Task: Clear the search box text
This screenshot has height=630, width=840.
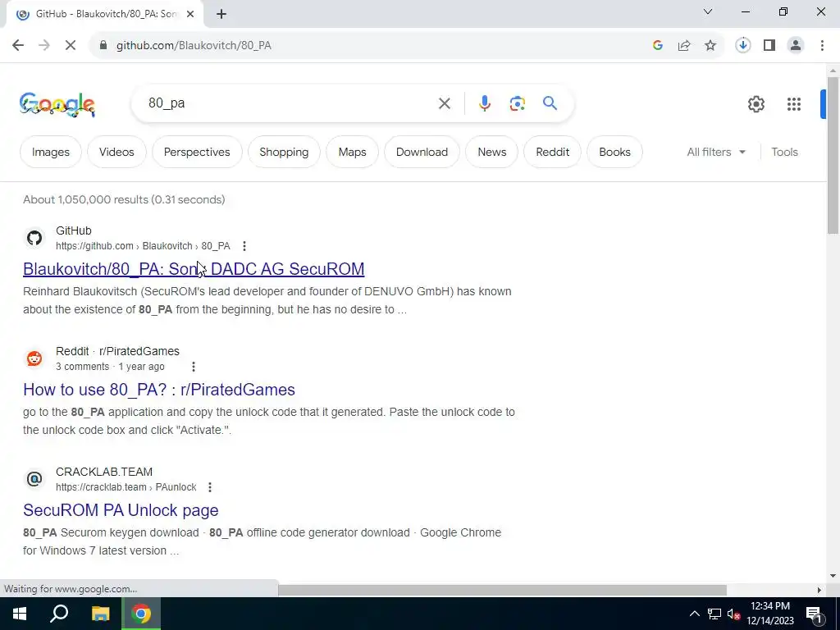Action: point(444,103)
